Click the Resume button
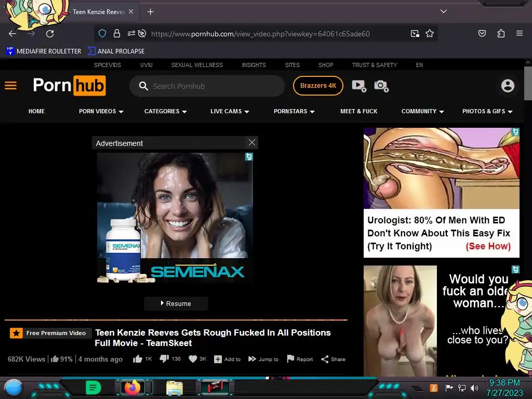Screen dimensions: 532x399 click(176, 303)
